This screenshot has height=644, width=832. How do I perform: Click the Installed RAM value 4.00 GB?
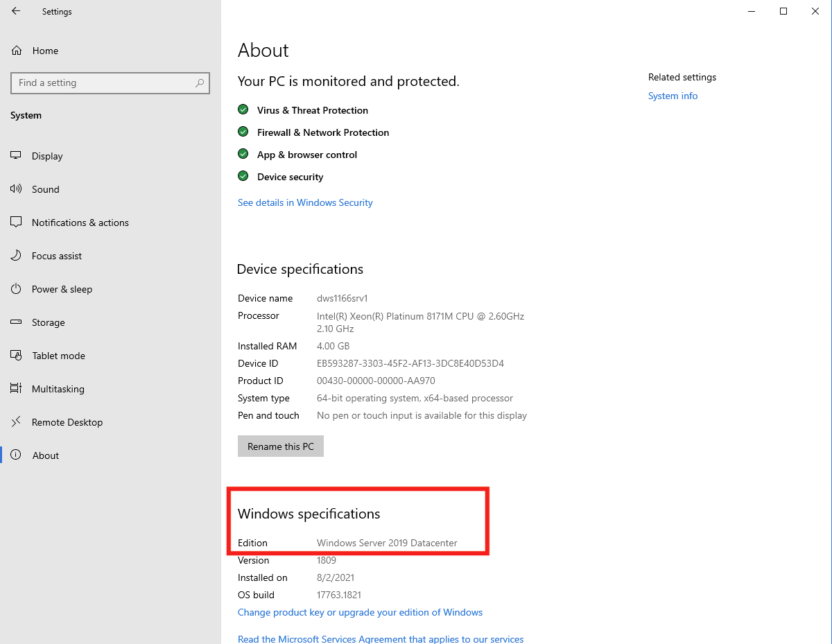pyautogui.click(x=333, y=346)
